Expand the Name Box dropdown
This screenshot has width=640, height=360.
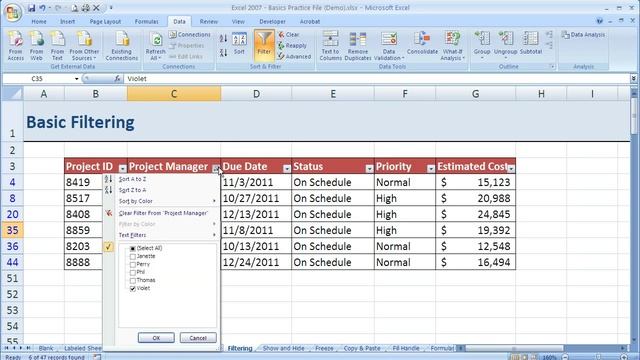[x=76, y=79]
